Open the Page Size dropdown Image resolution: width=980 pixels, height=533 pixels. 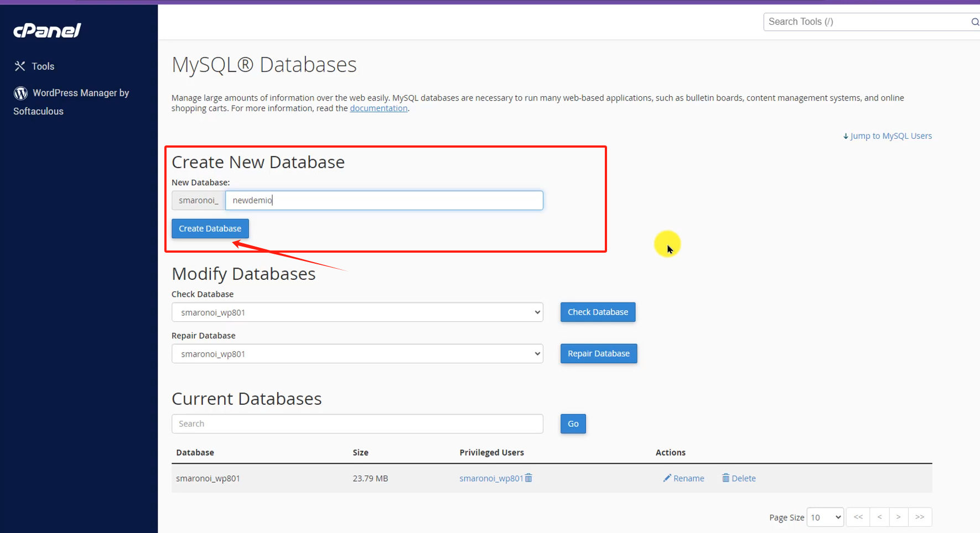tap(825, 517)
